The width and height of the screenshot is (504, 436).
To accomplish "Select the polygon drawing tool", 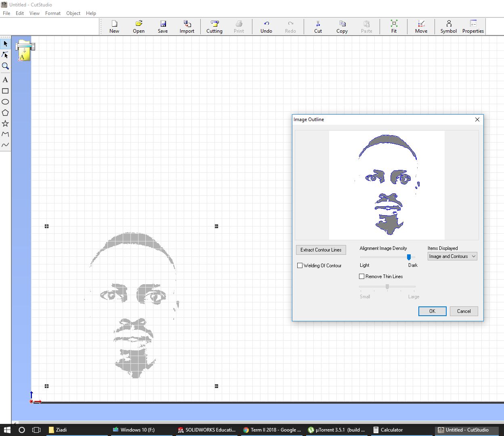I will point(5,113).
